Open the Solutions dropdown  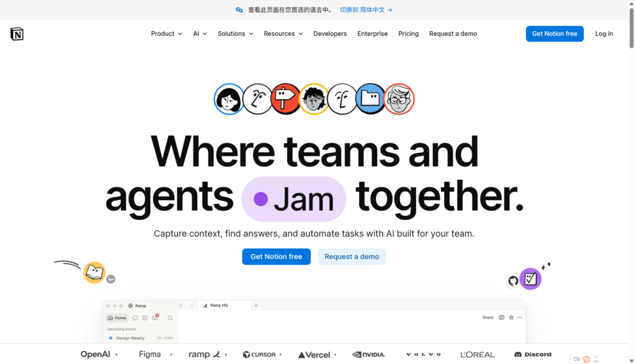pos(235,33)
